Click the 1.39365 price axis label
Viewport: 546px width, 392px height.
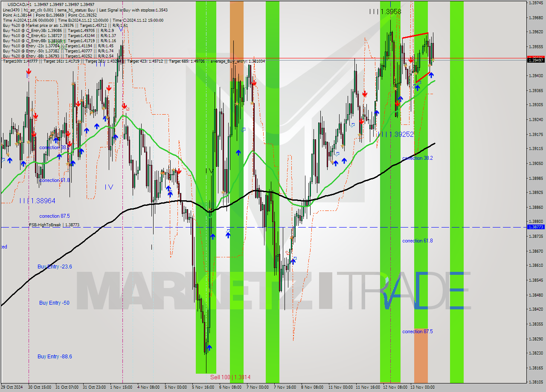[536, 90]
